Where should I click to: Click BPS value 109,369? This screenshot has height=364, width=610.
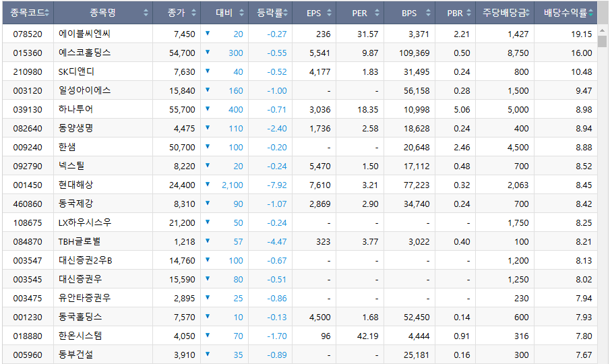(x=415, y=53)
